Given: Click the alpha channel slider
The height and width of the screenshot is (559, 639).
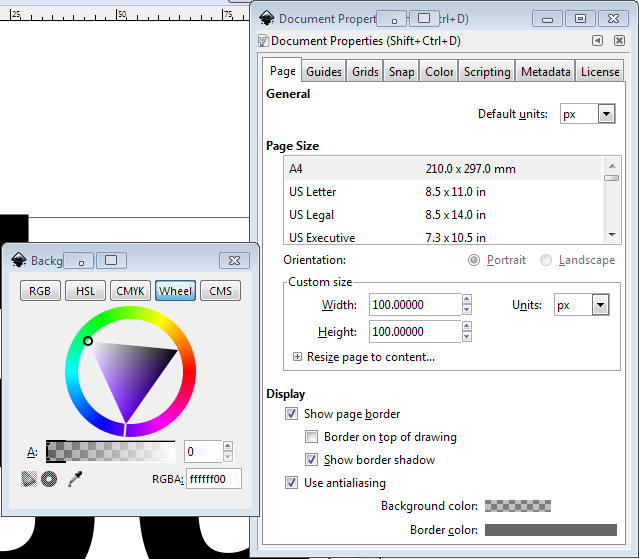Looking at the screenshot, I should tap(110, 451).
